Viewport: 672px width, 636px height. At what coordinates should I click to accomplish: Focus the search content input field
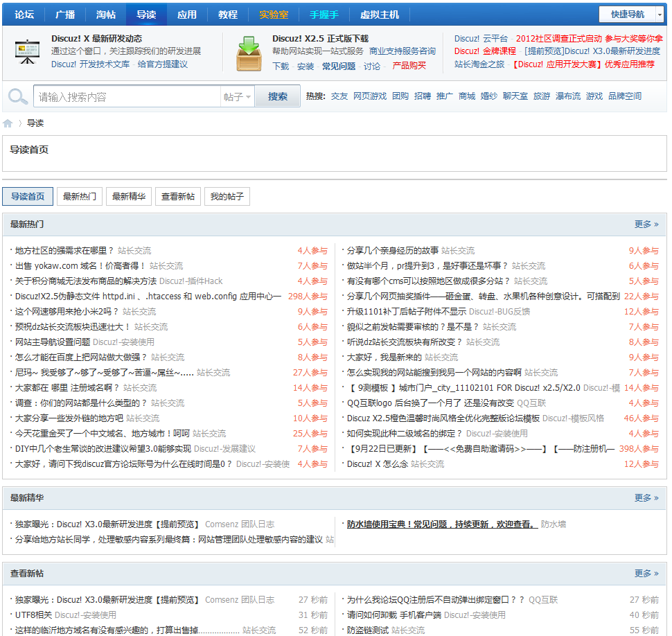pyautogui.click(x=128, y=97)
